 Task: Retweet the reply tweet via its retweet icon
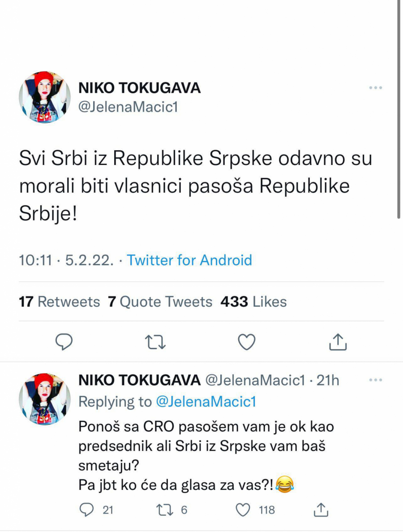tap(165, 510)
